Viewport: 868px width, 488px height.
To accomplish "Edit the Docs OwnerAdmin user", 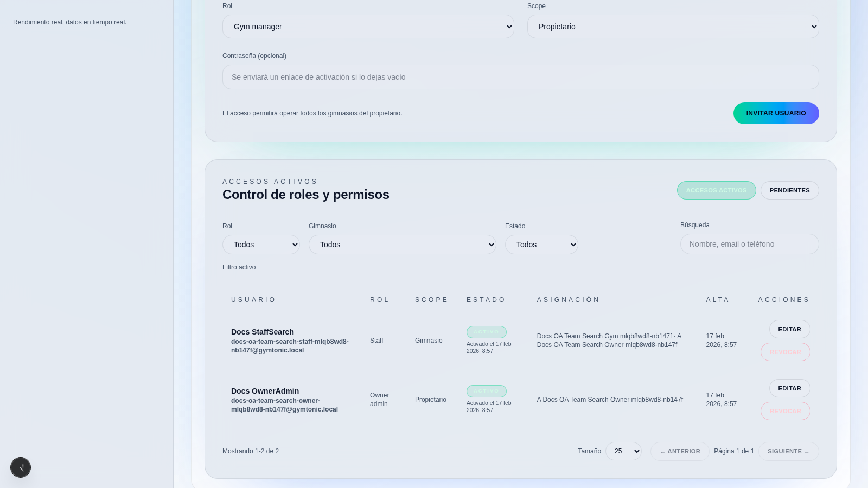I will point(789,388).
